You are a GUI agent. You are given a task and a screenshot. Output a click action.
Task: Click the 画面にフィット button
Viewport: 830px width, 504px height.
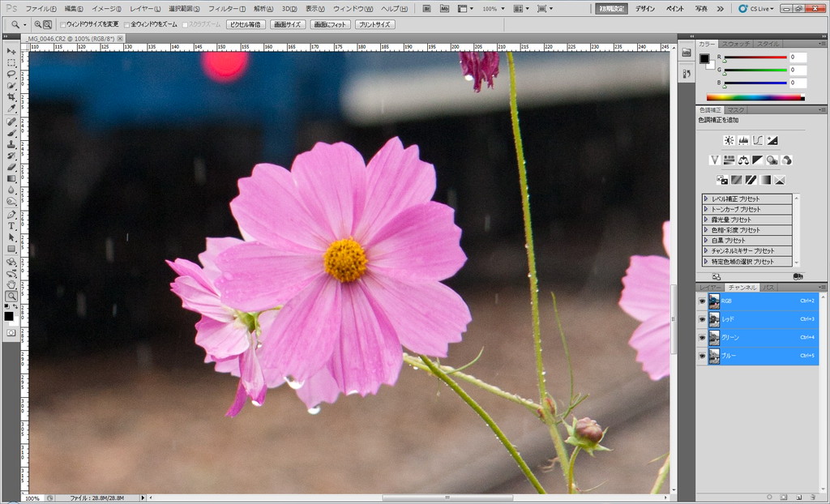[x=331, y=24]
